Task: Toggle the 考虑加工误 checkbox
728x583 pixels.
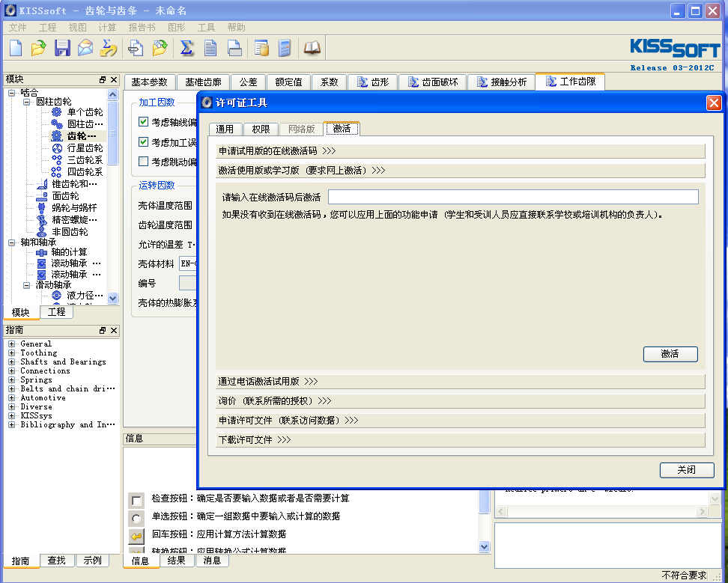Action: coord(144,142)
